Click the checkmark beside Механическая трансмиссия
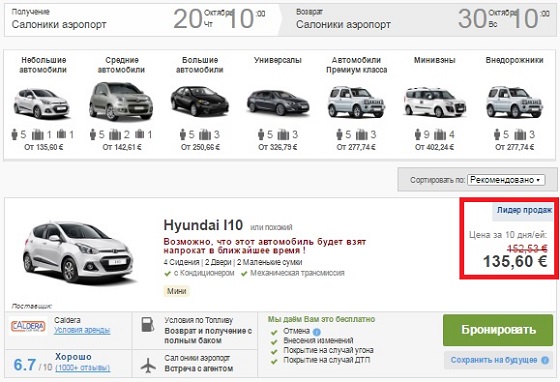Viewport: 560px width, 382px height. coord(244,274)
